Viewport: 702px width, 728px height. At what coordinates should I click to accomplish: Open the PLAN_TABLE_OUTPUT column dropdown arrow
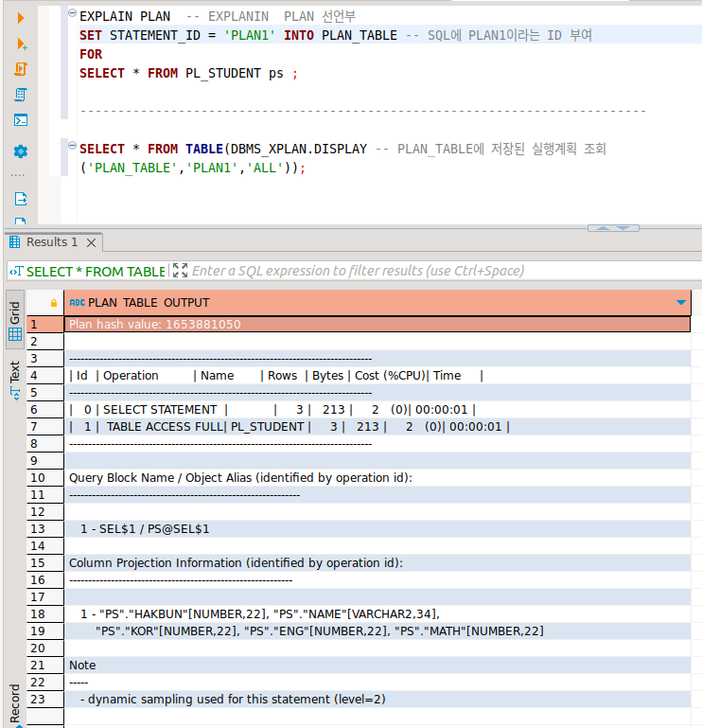[680, 302]
